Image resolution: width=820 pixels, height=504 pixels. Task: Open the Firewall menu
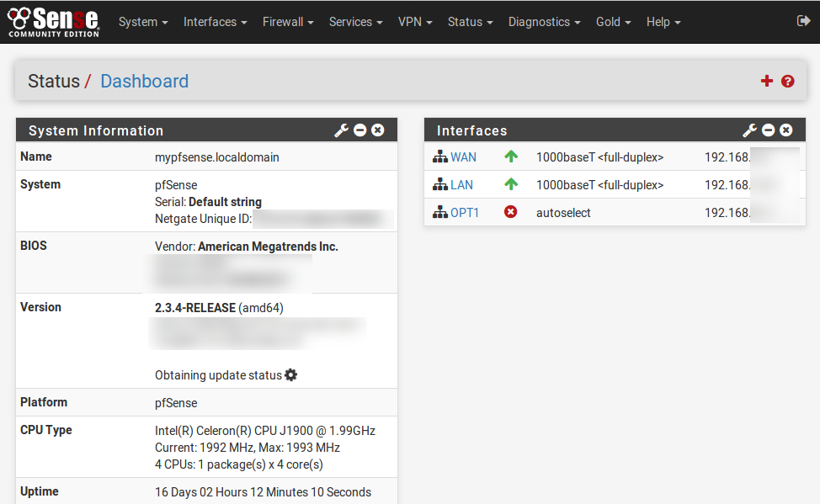pyautogui.click(x=288, y=22)
